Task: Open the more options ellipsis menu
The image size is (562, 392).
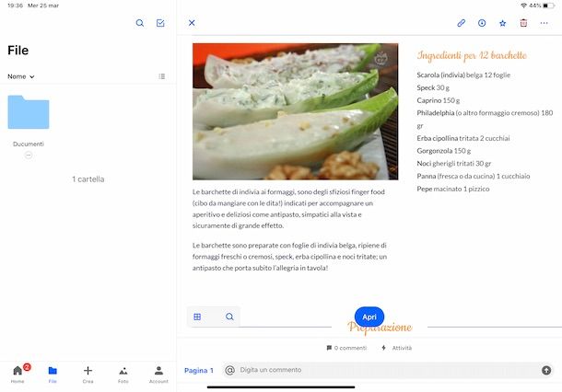Action: pyautogui.click(x=544, y=23)
